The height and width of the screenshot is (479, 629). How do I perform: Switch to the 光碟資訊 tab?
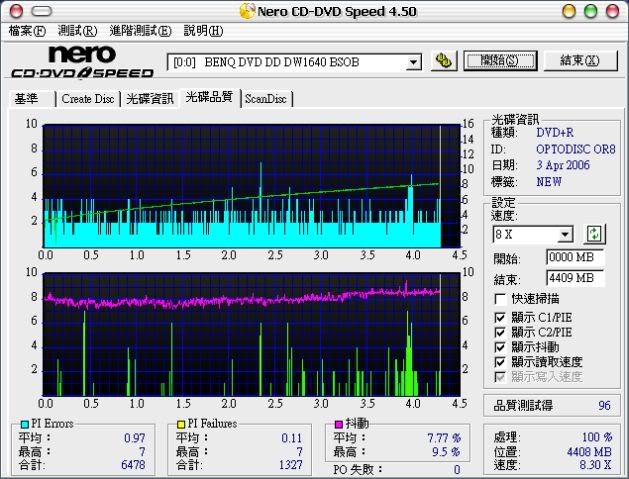point(150,99)
